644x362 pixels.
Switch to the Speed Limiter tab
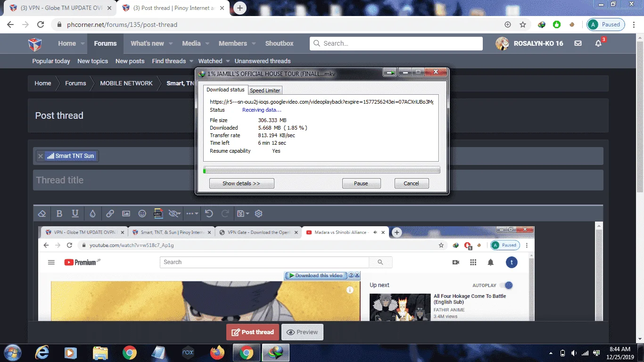click(265, 90)
